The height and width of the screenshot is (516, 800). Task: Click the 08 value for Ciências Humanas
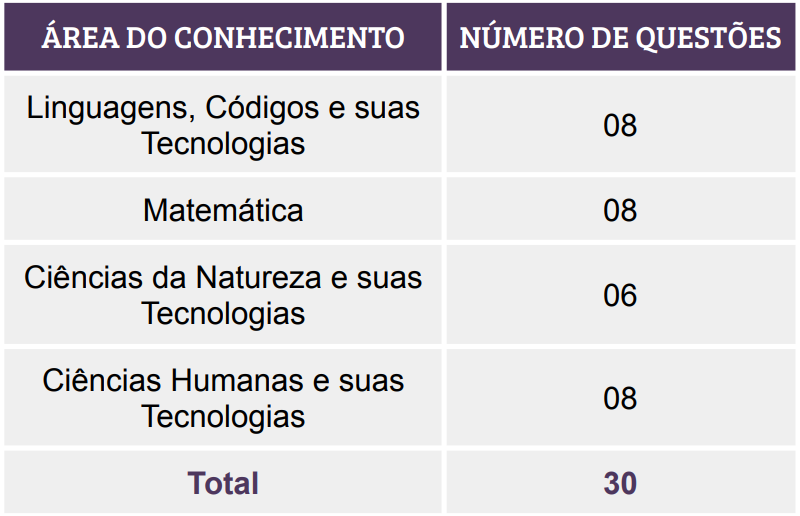point(620,398)
